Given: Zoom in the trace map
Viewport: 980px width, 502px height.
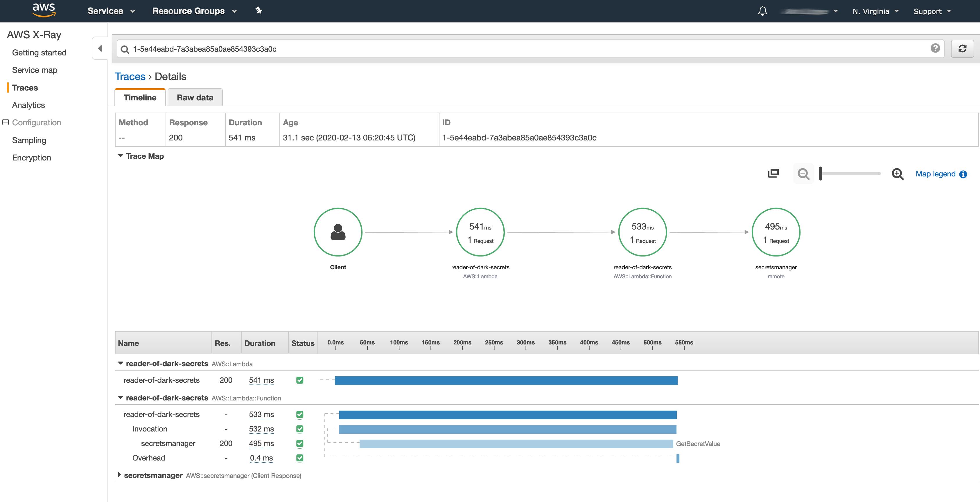Looking at the screenshot, I should 898,174.
